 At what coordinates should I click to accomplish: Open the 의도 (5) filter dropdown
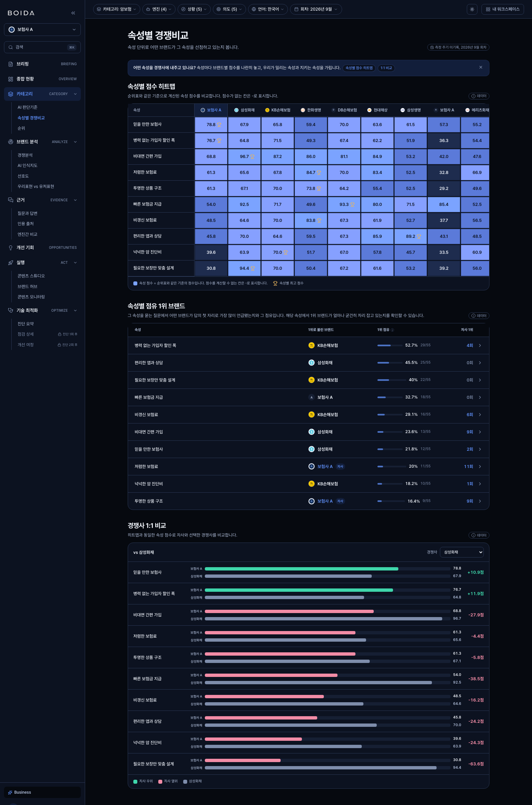[x=229, y=9]
